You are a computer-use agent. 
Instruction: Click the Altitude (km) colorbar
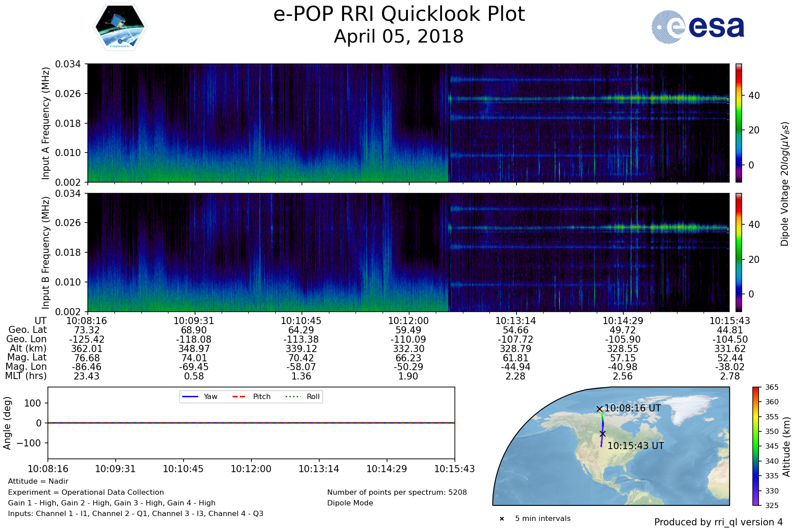[x=756, y=446]
